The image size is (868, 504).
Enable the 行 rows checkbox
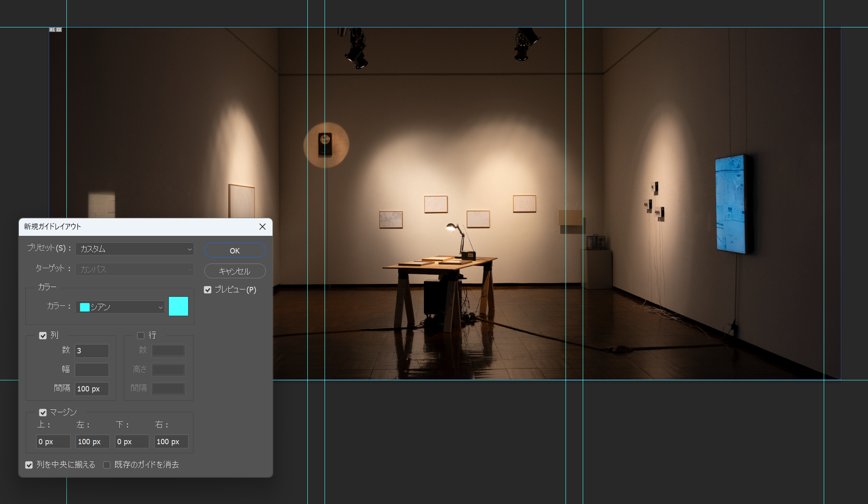tap(141, 336)
